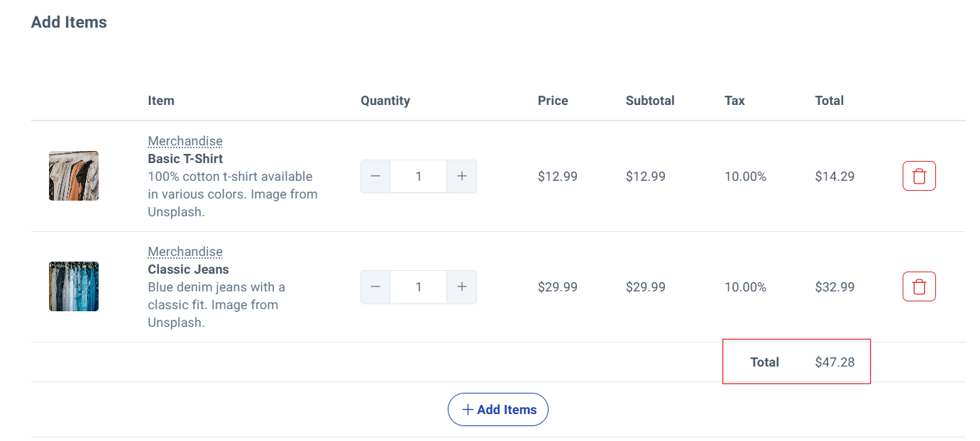Open the Basic T-Shirt product thumbnail
Image resolution: width=980 pixels, height=441 pixels.
(x=74, y=176)
